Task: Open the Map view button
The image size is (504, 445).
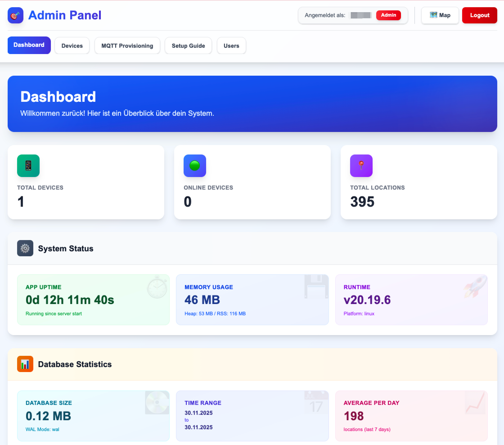Action: (x=440, y=15)
